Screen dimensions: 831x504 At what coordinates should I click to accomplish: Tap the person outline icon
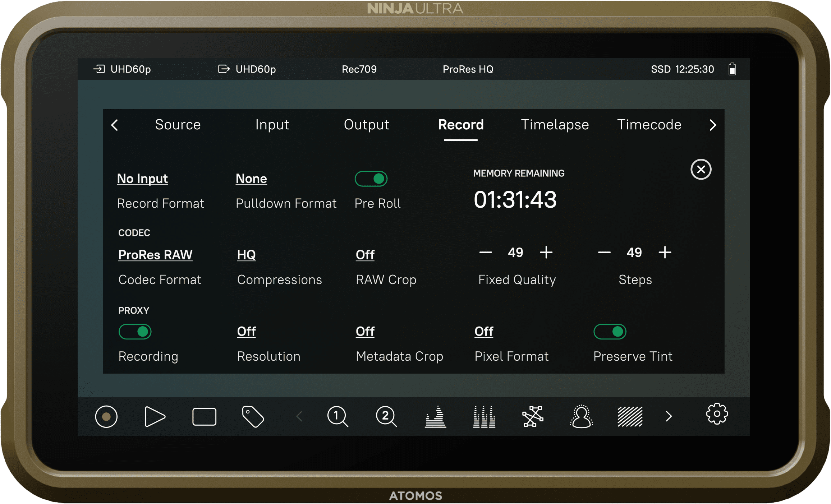click(x=581, y=416)
